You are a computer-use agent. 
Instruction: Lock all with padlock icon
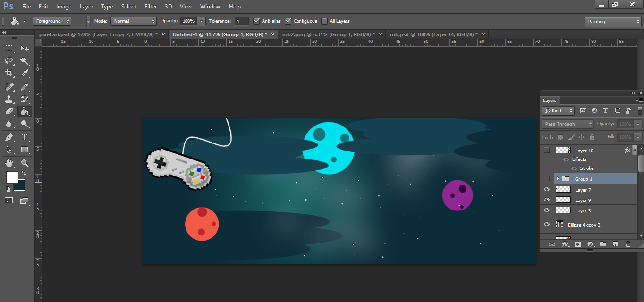pos(592,137)
